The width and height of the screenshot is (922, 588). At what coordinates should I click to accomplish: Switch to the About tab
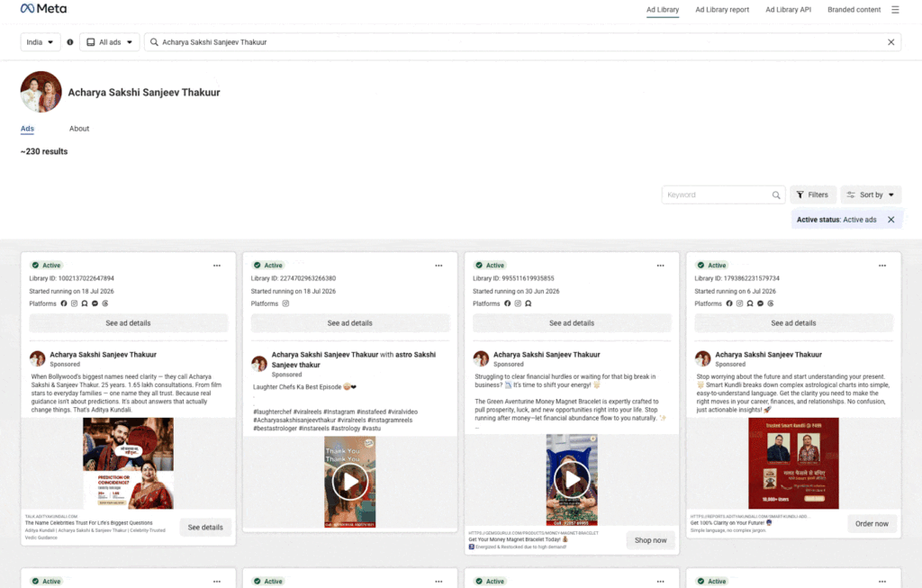79,129
